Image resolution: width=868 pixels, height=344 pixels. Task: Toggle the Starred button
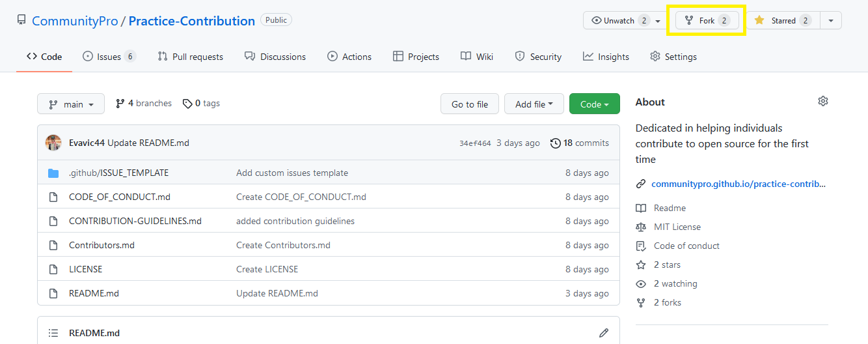click(783, 20)
